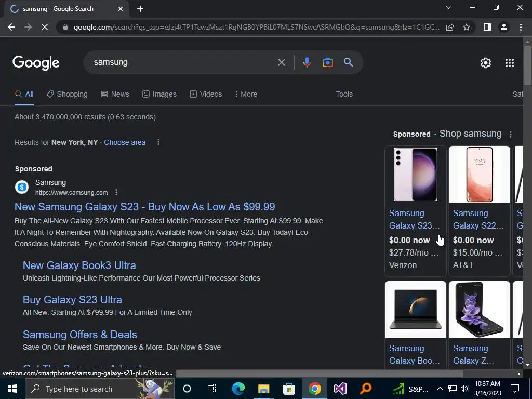Open options for Shop samsung sponsored

coord(510,135)
